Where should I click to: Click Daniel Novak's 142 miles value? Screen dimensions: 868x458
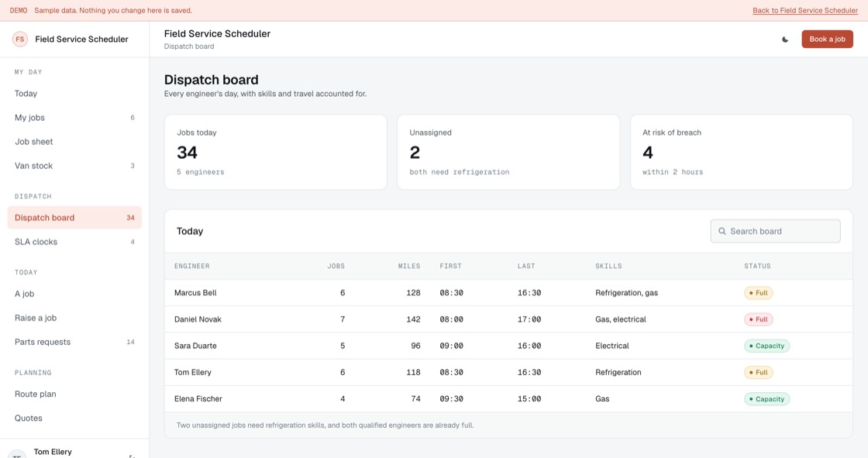pos(413,319)
